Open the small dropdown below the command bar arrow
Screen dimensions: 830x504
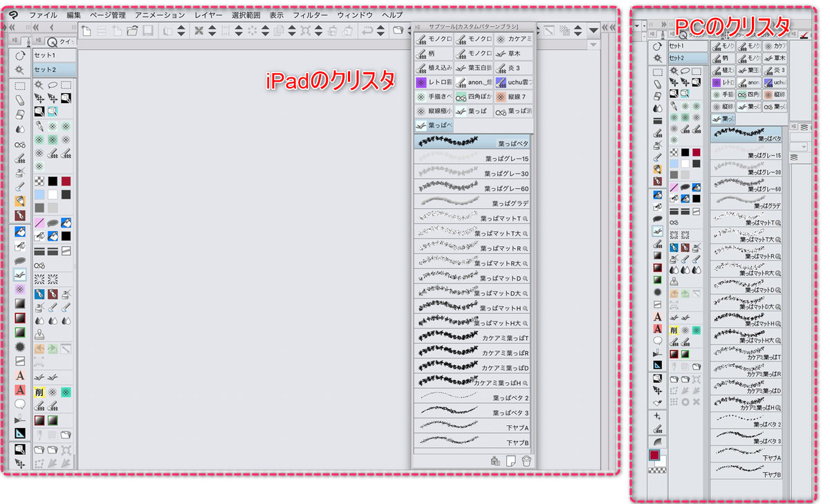pyautogui.click(x=593, y=44)
